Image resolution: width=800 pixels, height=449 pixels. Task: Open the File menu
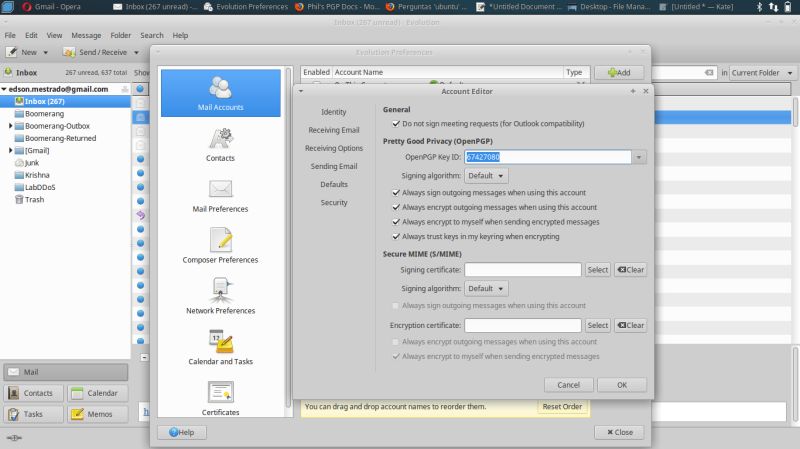[10, 35]
